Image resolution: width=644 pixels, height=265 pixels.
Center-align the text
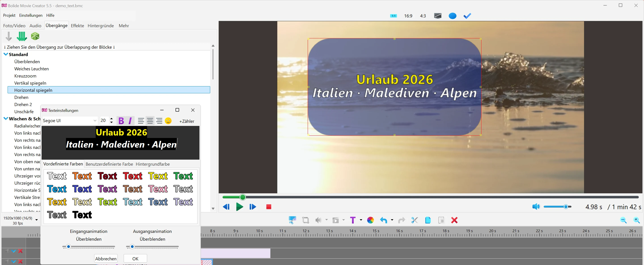tap(150, 121)
